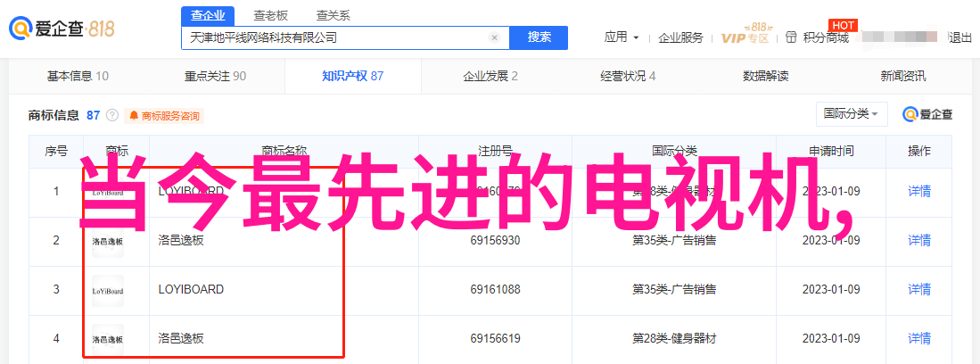The image size is (980, 364).
Task: Focus the company name search field
Action: (x=346, y=37)
